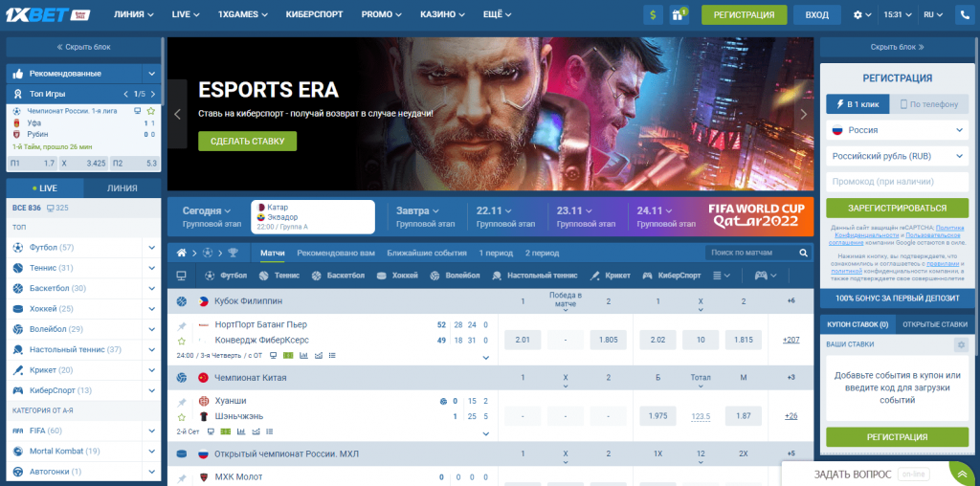
Task: Switch to the LIVE toggle in sidebar
Action: [x=44, y=188]
